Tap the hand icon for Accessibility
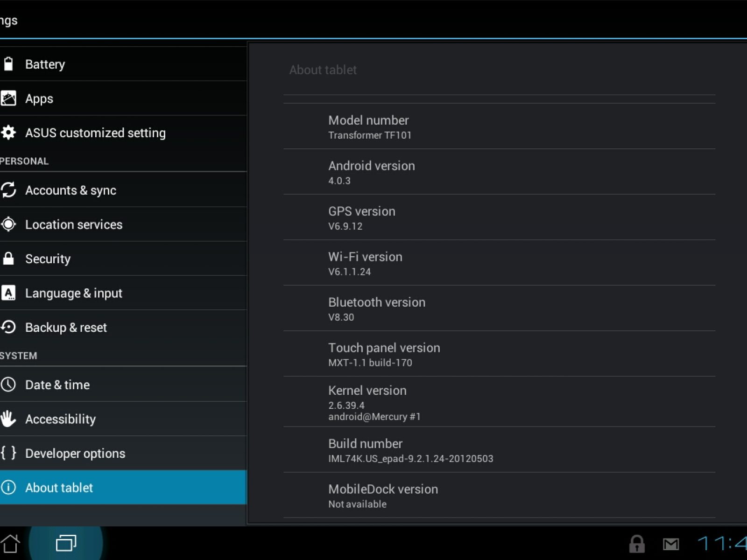Image resolution: width=747 pixels, height=560 pixels. [x=8, y=419]
